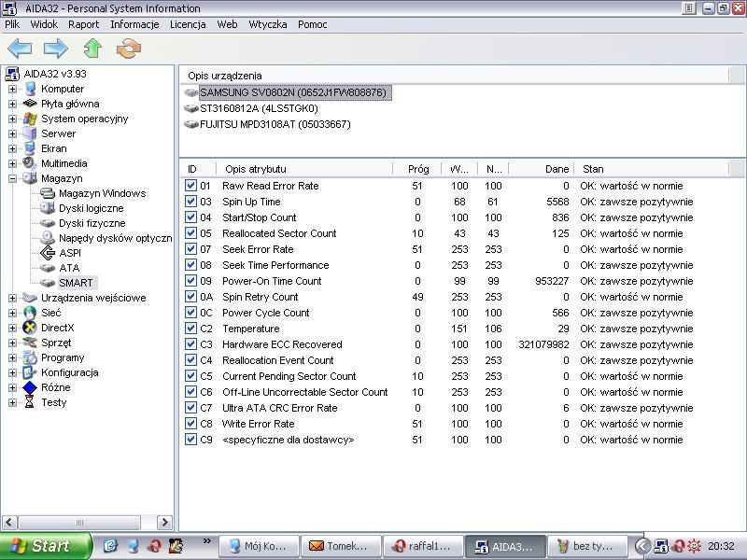Expand the Sieć tree node
The image size is (747, 560).
click(x=12, y=313)
